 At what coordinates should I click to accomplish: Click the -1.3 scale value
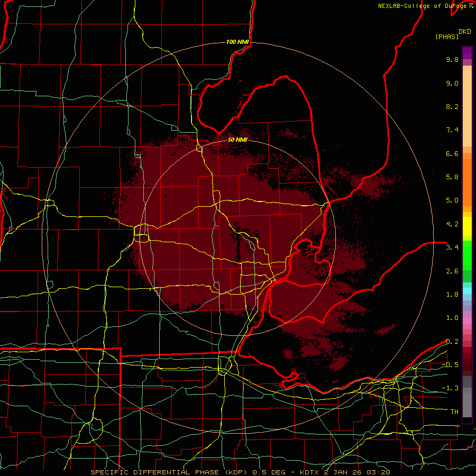(450, 388)
